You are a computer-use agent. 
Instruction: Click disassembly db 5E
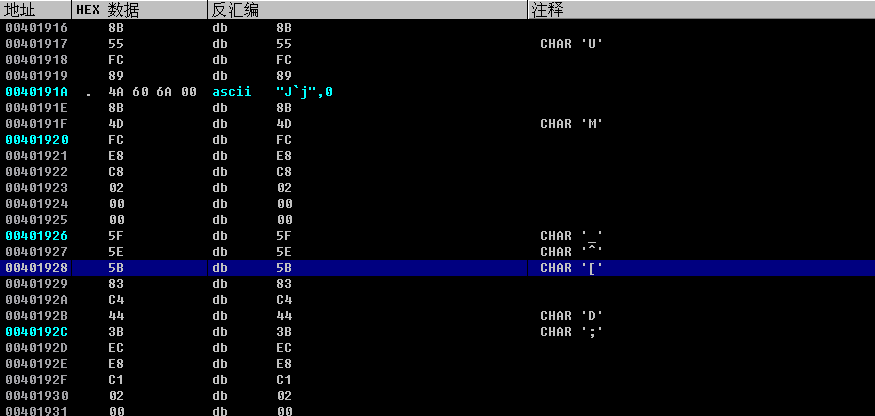pos(252,252)
